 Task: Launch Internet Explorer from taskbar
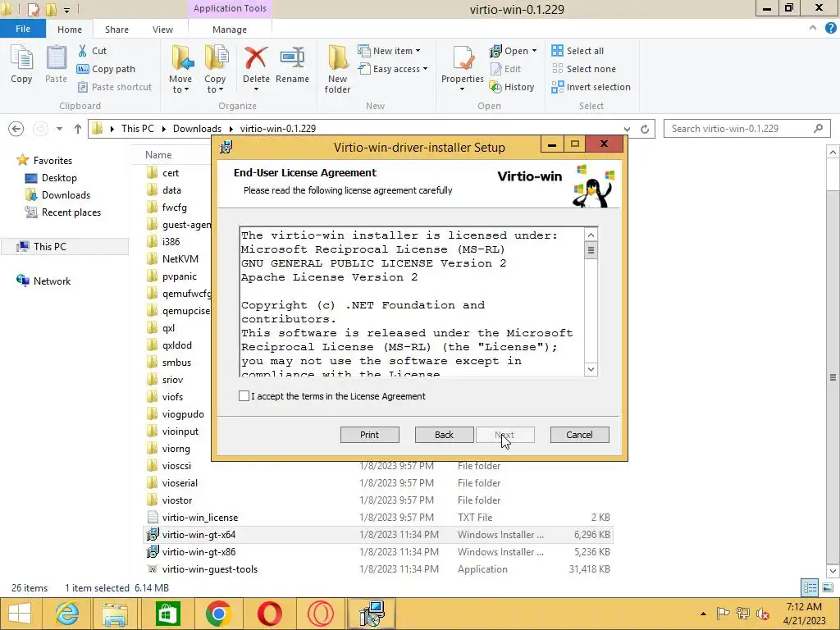click(x=67, y=614)
